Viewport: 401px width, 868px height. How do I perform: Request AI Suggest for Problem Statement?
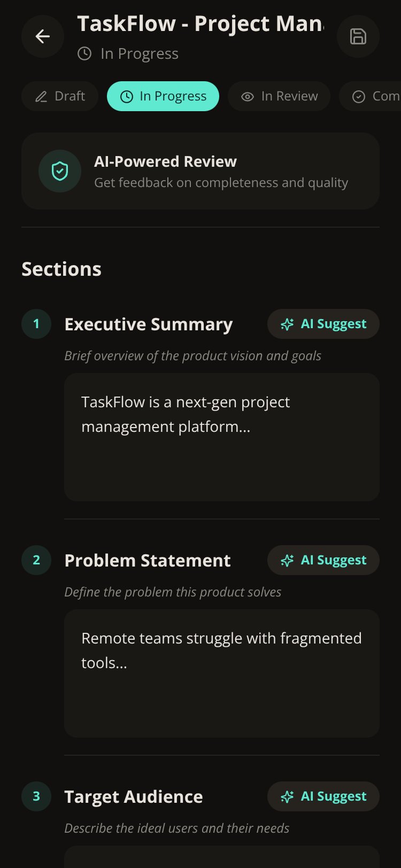click(x=323, y=560)
